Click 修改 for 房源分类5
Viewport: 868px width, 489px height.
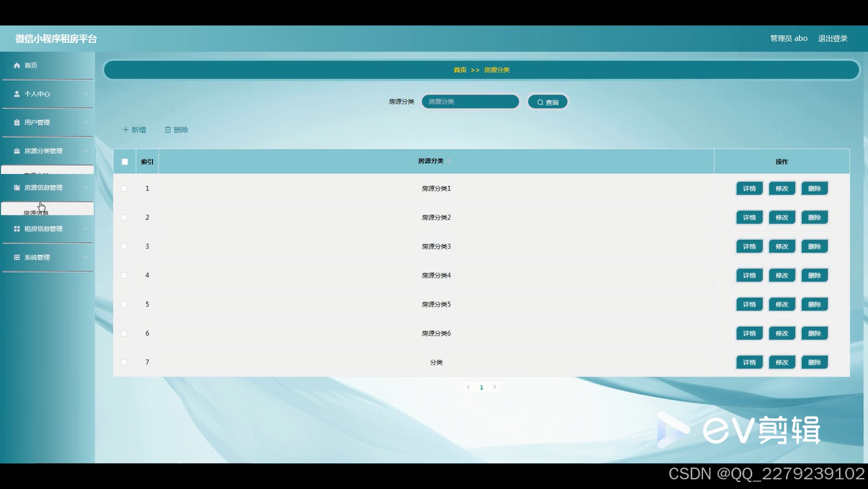pos(782,304)
